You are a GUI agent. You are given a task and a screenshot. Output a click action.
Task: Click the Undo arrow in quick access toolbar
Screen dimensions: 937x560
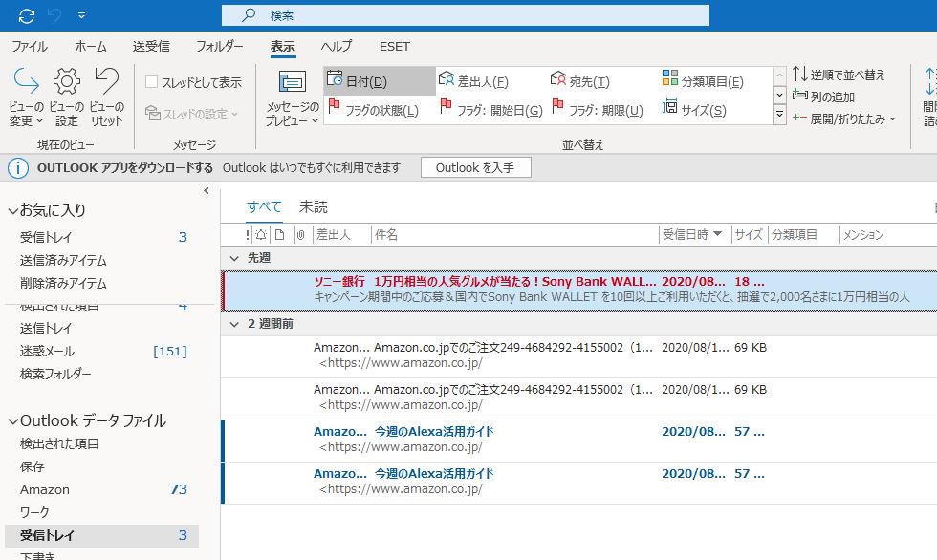tap(54, 16)
